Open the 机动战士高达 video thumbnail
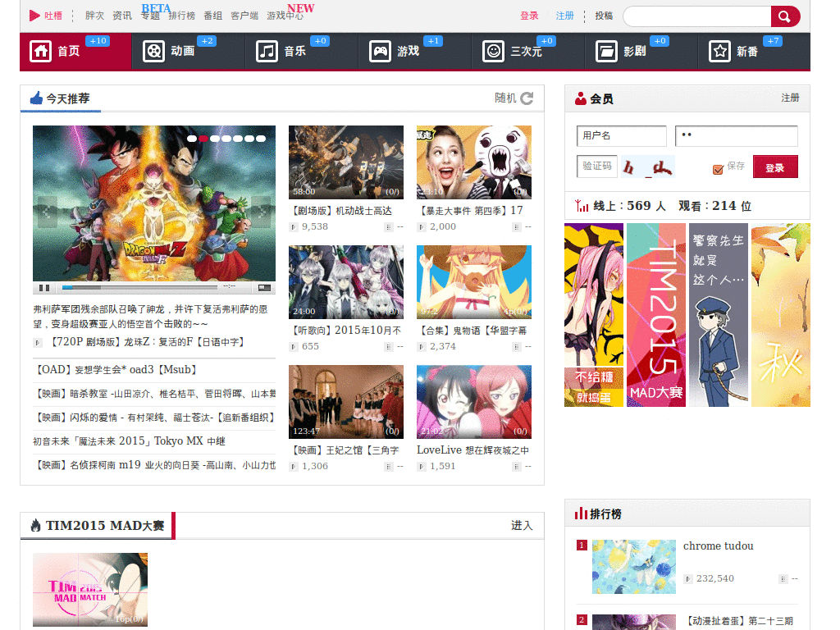840x630 pixels. [346, 162]
